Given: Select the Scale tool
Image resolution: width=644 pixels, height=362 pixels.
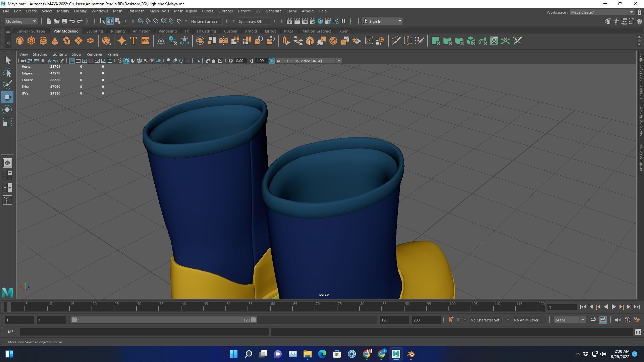Looking at the screenshot, I should 7,122.
